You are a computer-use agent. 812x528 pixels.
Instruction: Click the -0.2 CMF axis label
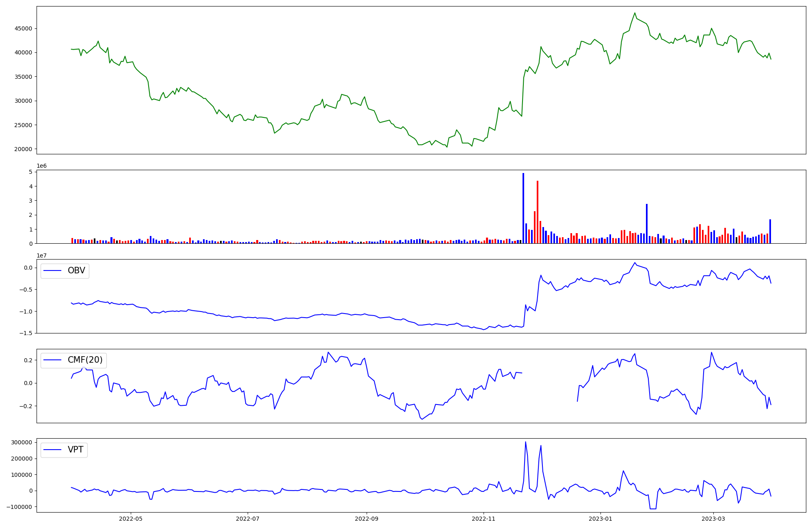pyautogui.click(x=26, y=406)
